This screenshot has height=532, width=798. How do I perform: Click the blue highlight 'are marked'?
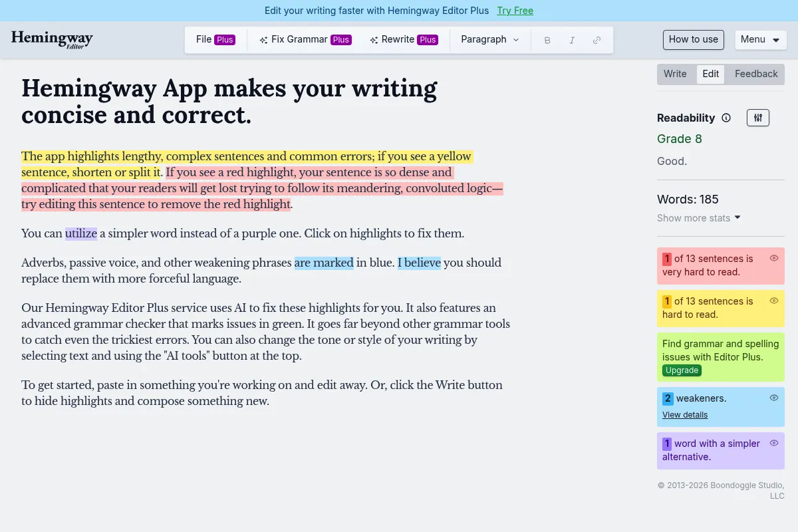(324, 263)
